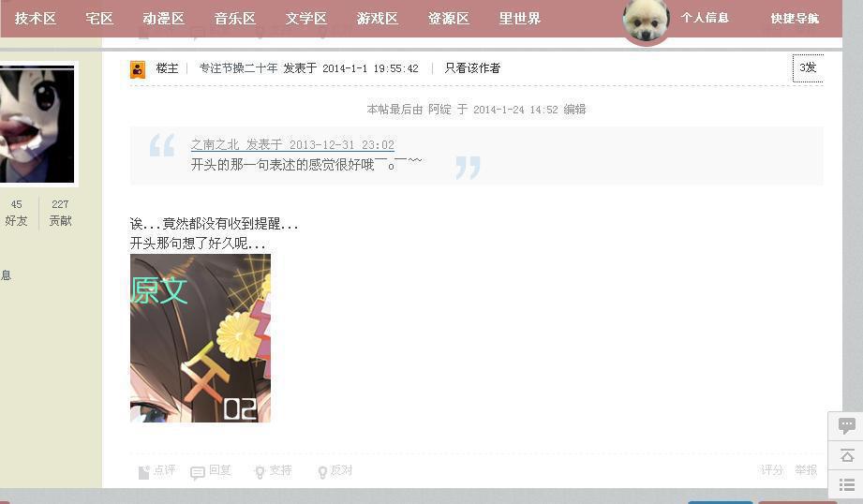Screen dimensions: 863x504
Task: Open the 游戏区 section
Action: [377, 18]
